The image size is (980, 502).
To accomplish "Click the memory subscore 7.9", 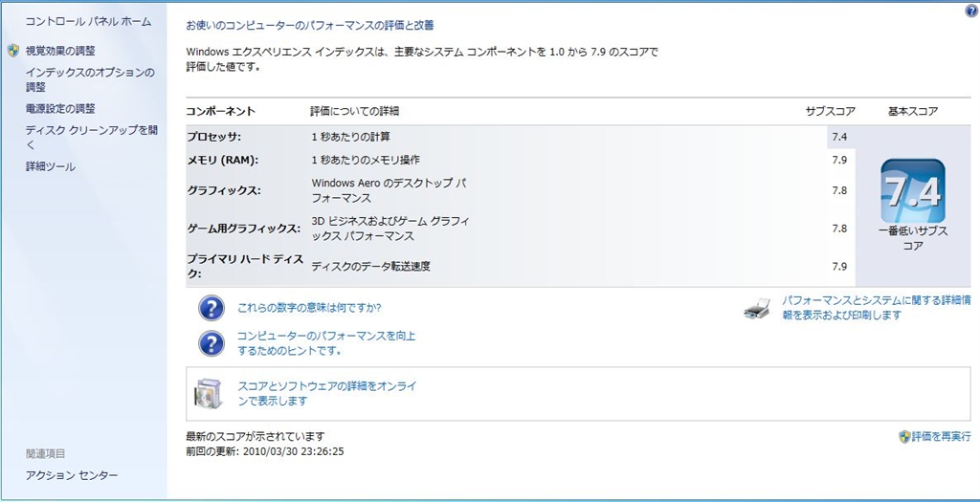I will 839,160.
